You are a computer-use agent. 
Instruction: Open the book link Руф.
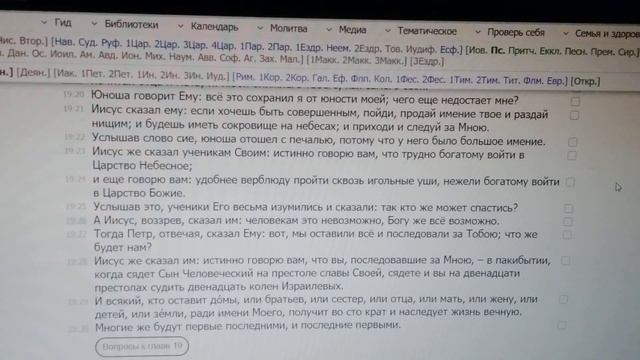point(111,43)
